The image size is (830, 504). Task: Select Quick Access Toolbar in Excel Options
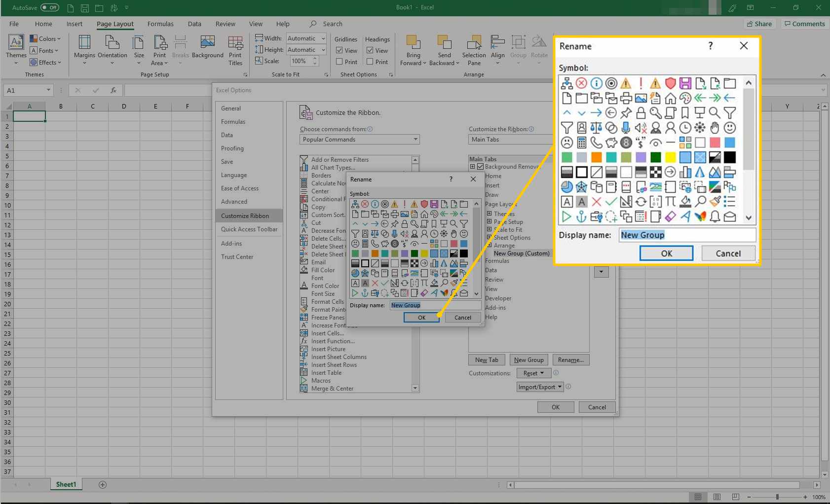point(249,229)
